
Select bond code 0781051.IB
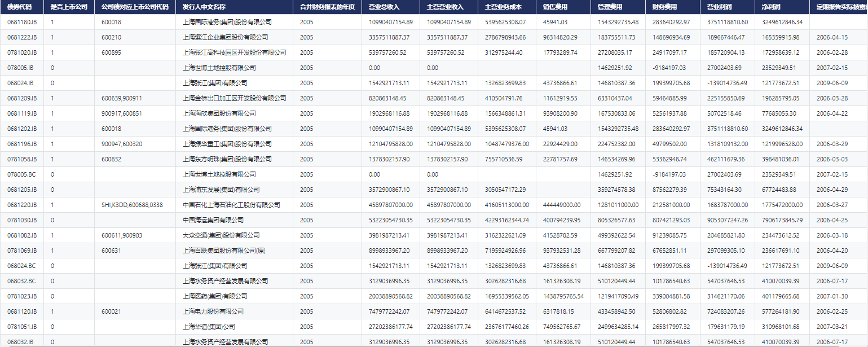22,327
